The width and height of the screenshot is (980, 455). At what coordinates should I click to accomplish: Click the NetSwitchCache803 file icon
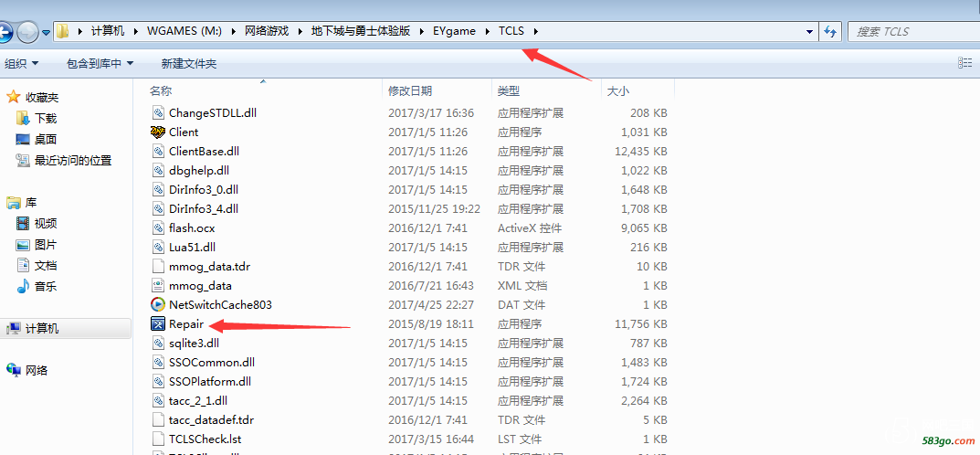tap(158, 305)
